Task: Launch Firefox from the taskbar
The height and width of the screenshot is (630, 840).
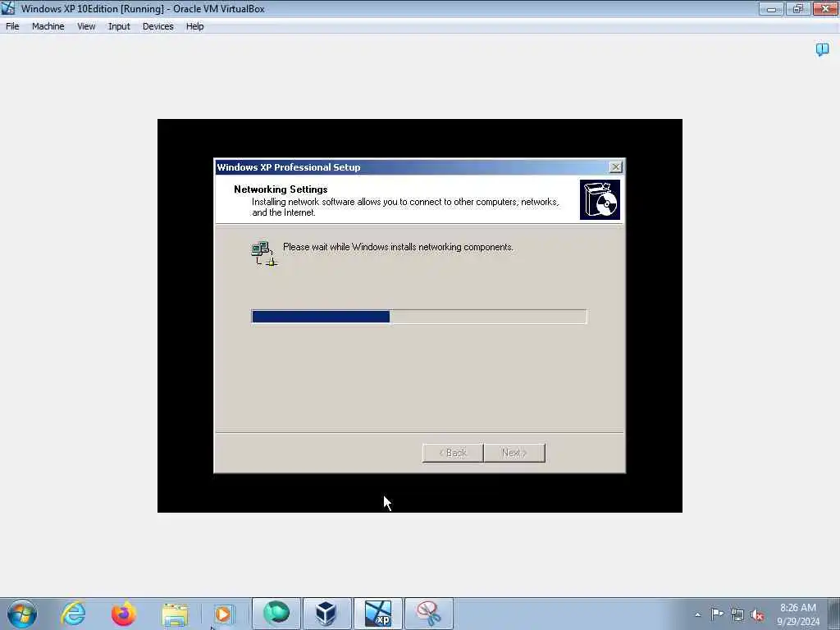Action: [x=123, y=614]
